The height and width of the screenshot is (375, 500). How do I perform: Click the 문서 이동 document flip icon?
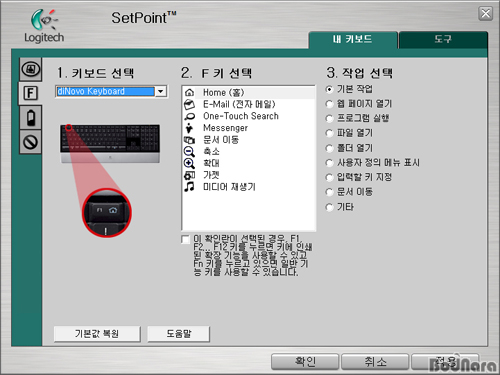189,140
